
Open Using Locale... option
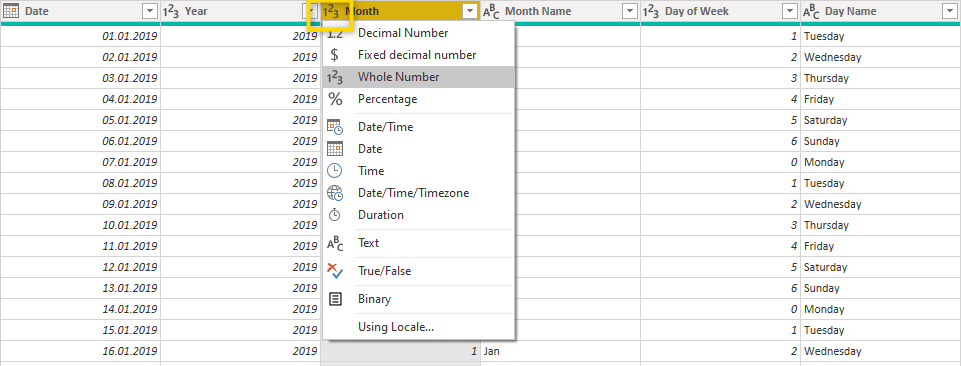click(419, 327)
